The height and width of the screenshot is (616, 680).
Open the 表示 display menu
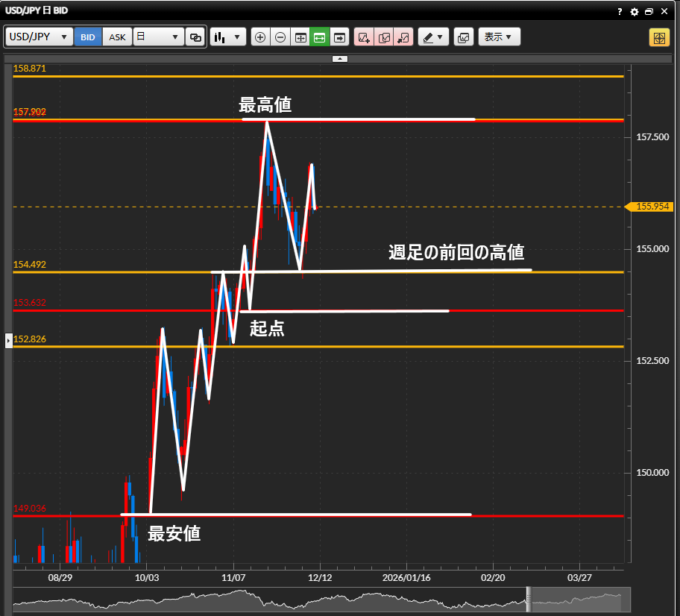[x=499, y=37]
